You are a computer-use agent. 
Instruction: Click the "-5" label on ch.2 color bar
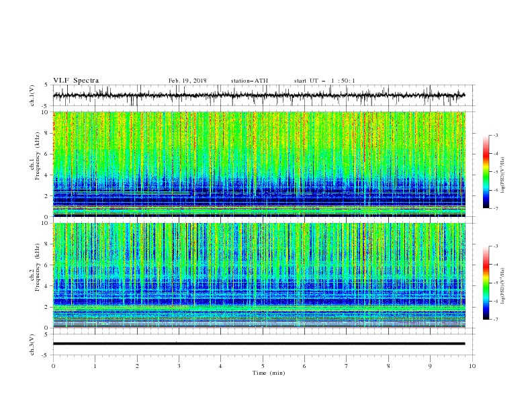pyautogui.click(x=495, y=283)
